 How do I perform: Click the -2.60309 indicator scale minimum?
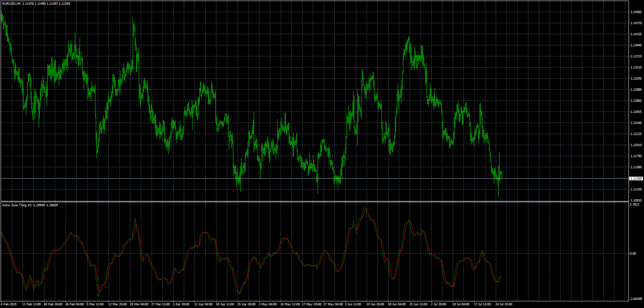636,299
